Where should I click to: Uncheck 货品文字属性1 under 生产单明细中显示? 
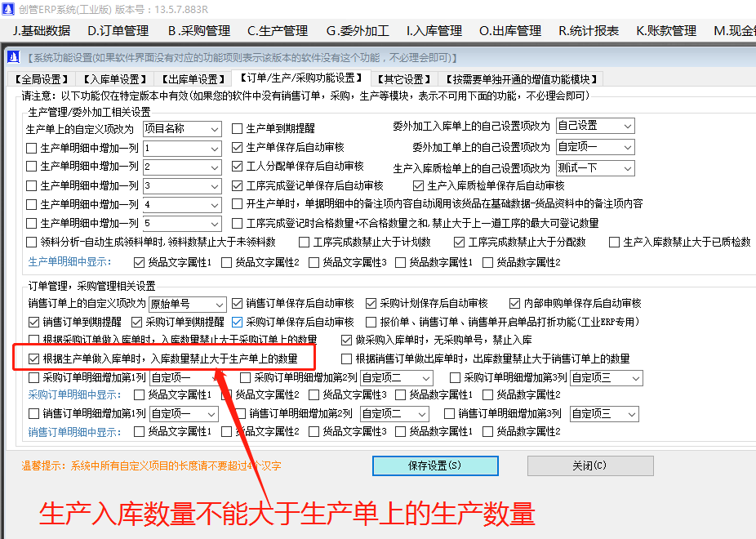pyautogui.click(x=138, y=262)
